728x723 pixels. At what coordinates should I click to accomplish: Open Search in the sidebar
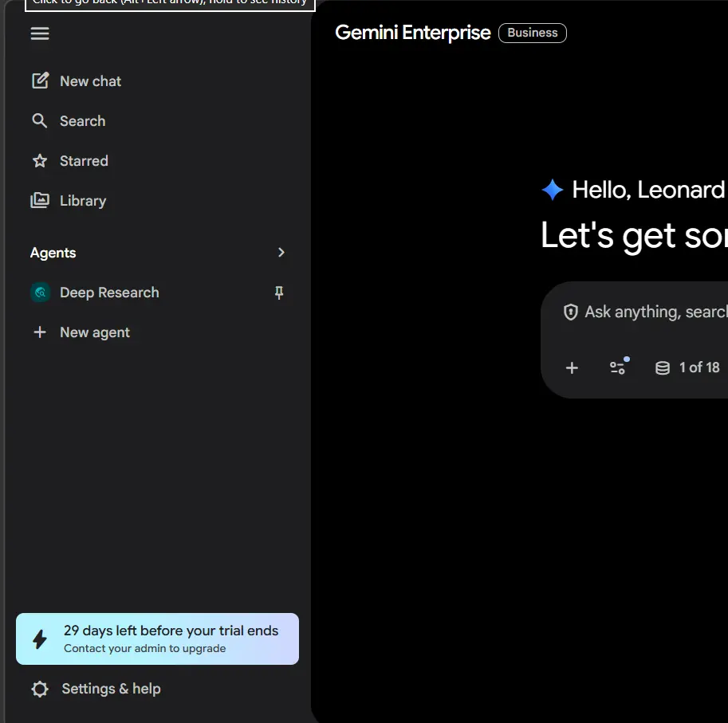click(83, 121)
